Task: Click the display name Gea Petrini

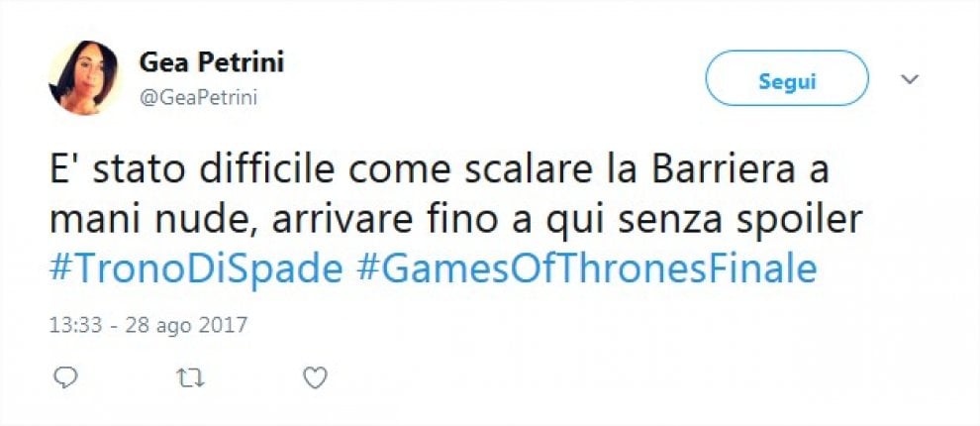Action: [x=211, y=62]
